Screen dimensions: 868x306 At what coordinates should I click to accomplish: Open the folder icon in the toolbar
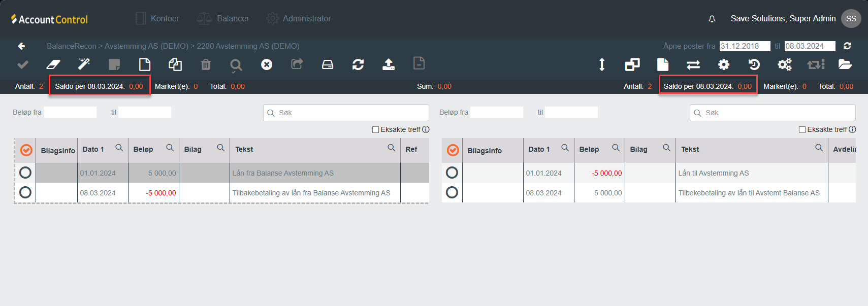[x=845, y=64]
